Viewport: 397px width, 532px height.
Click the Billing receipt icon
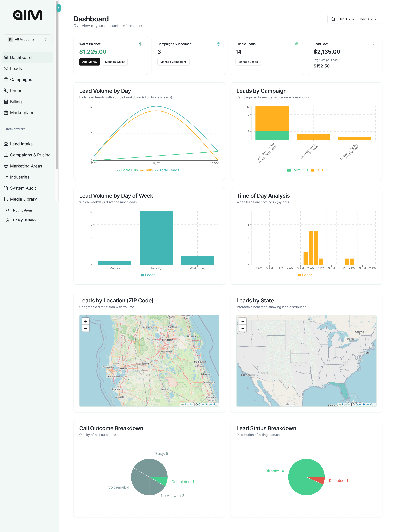pos(6,102)
